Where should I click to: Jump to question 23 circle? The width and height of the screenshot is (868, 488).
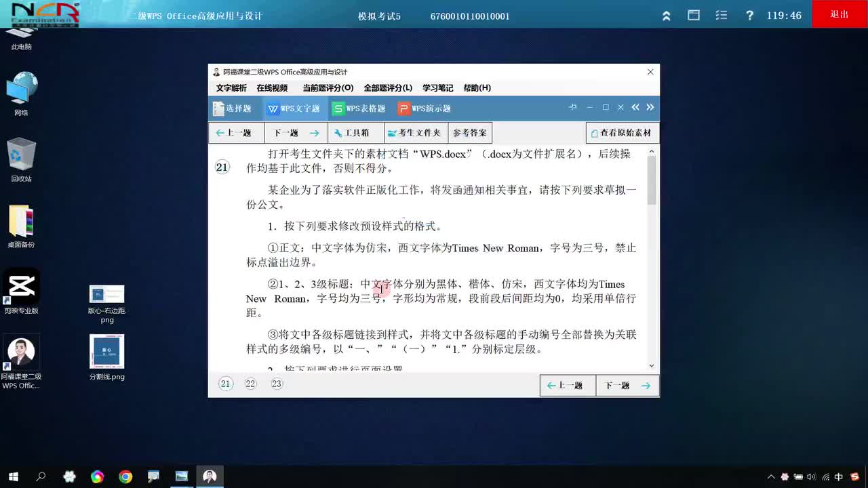coord(276,384)
